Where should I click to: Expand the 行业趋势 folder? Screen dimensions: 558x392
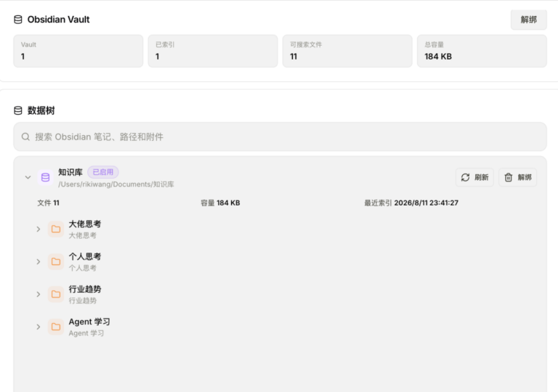pyautogui.click(x=39, y=294)
